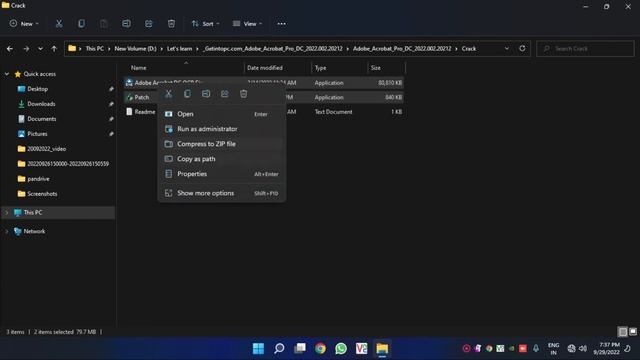The width and height of the screenshot is (640, 360).
Task: Launch Google Chrome from taskbar
Action: [320, 349]
